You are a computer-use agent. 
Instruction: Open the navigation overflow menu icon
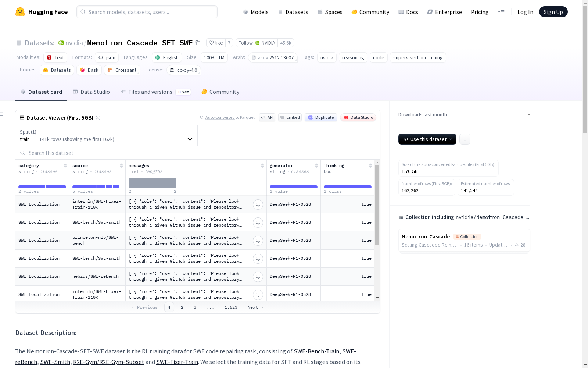click(x=501, y=12)
